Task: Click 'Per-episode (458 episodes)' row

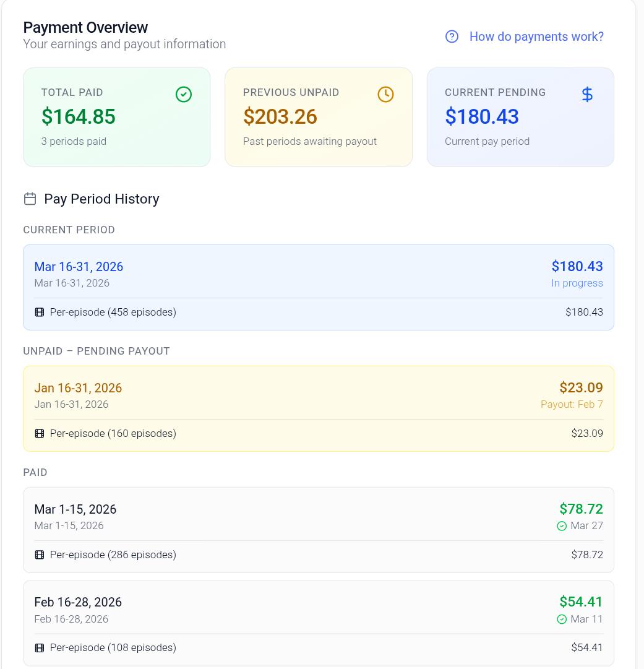Action: (x=319, y=313)
